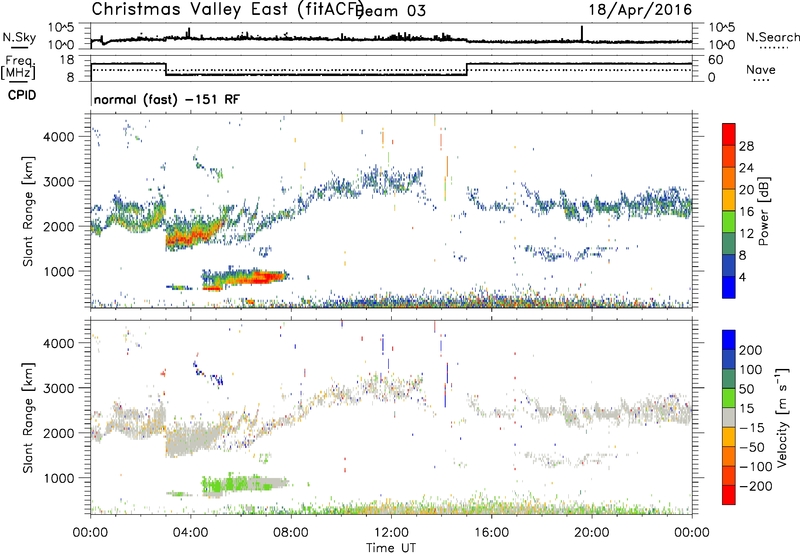800x554 pixels.
Task: Click the "1000" tick on the velocity panel
Action: [x=59, y=478]
